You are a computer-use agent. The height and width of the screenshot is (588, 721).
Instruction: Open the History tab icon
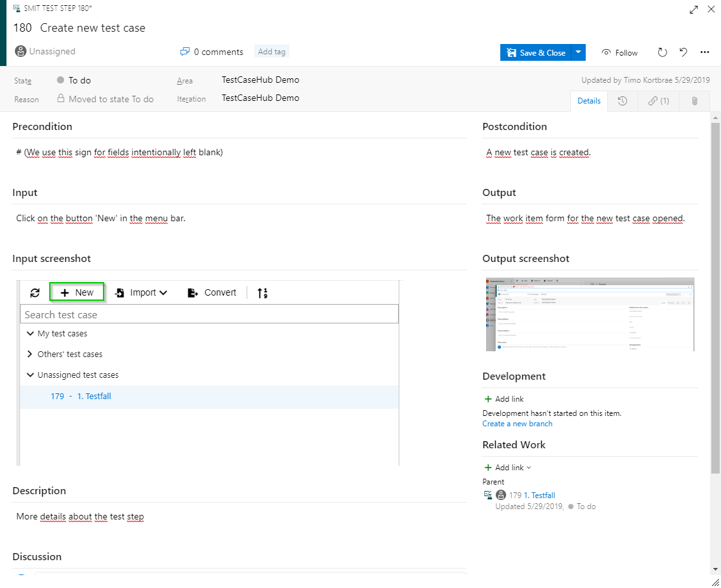click(623, 101)
